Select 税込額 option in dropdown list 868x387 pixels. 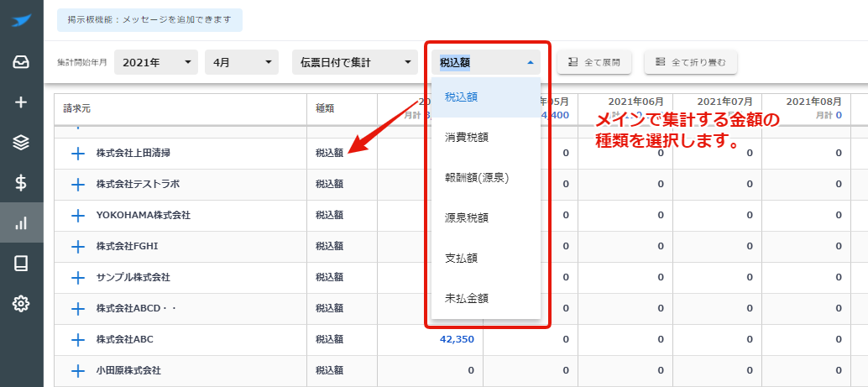pyautogui.click(x=486, y=97)
